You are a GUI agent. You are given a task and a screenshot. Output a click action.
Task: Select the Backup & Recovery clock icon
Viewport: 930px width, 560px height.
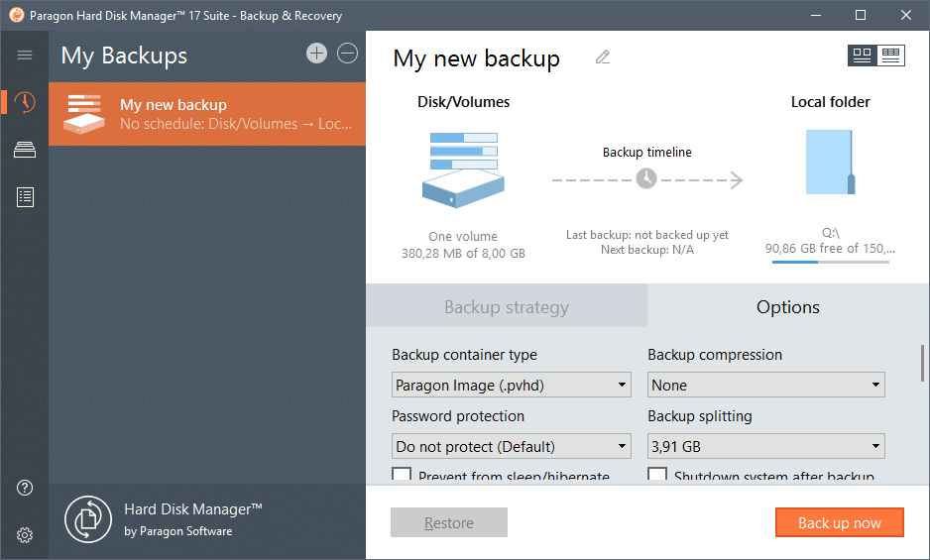[25, 102]
